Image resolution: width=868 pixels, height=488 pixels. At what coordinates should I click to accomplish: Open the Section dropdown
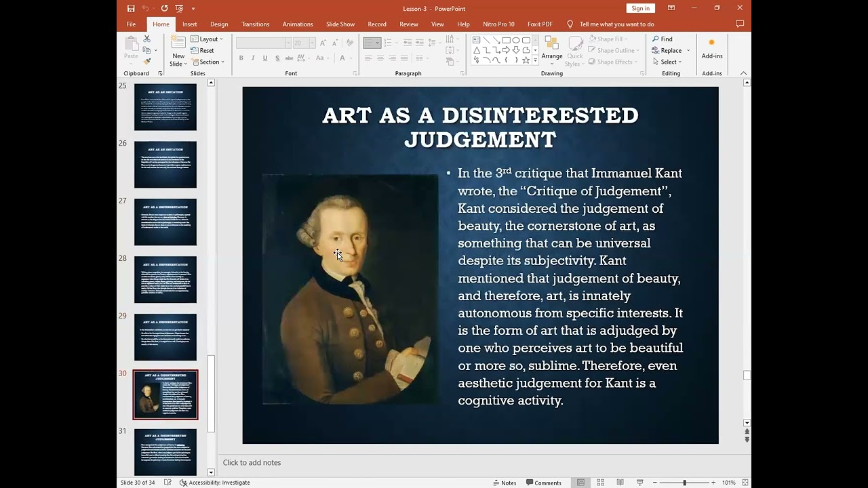pyautogui.click(x=208, y=62)
